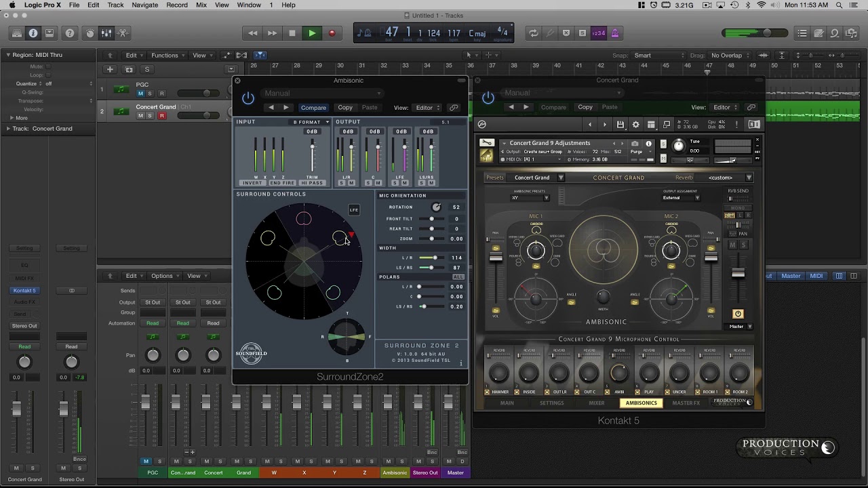Toggle the Mixer icon in control bar
This screenshot has height=488, width=868.
click(106, 33)
